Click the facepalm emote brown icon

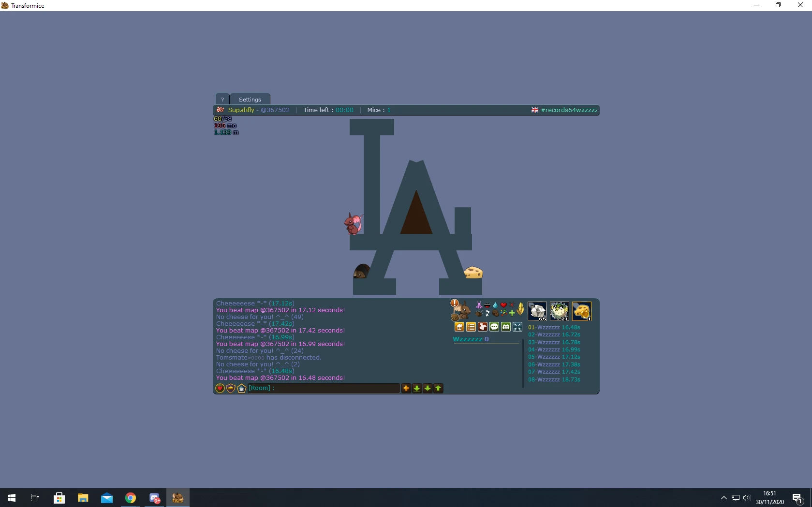point(495,313)
